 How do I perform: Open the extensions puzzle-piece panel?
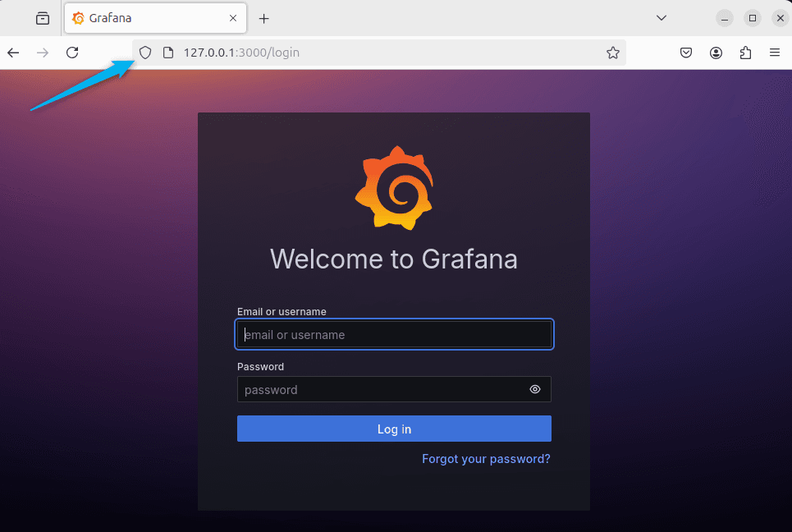click(x=745, y=52)
